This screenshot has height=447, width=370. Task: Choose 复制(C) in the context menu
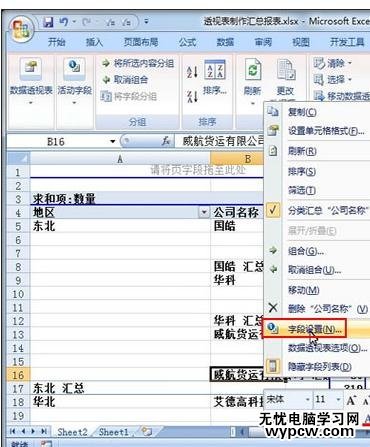coord(317,112)
